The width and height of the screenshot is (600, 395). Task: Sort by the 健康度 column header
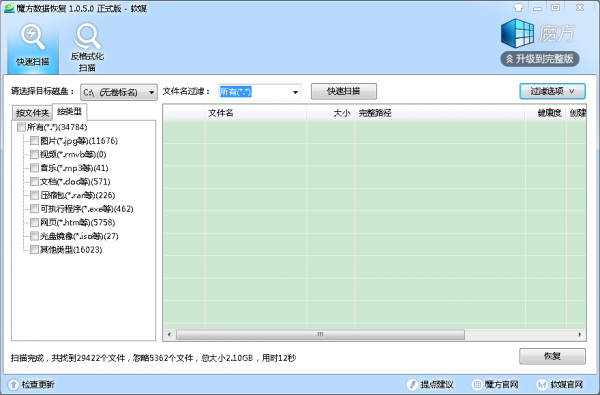(x=546, y=113)
